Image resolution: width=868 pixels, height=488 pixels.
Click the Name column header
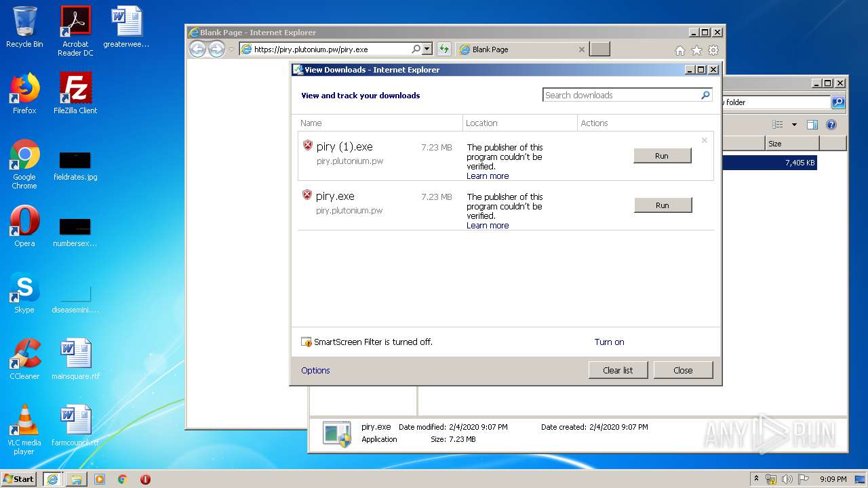click(380, 123)
